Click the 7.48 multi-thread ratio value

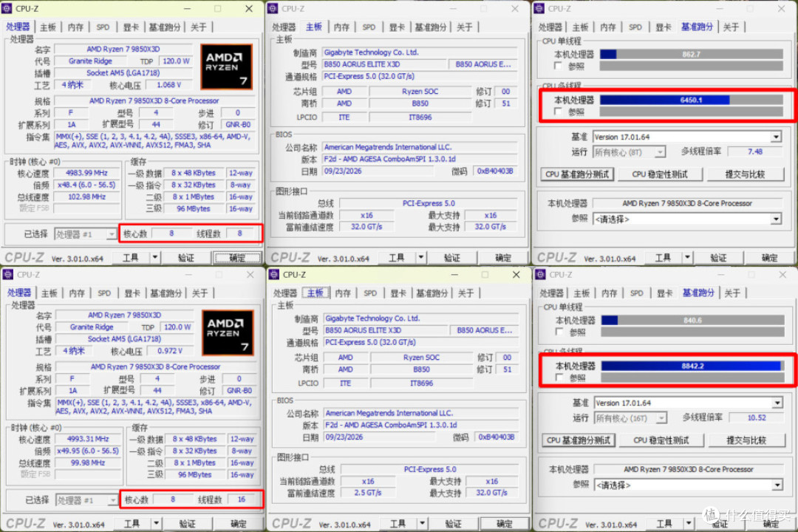click(x=755, y=151)
